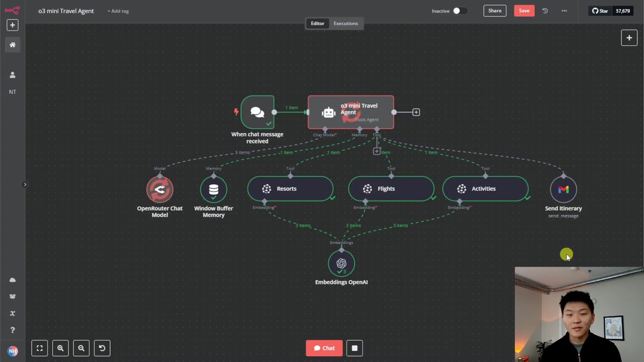This screenshot has height=362, width=644.
Task: Save the workflow
Action: click(524, 11)
